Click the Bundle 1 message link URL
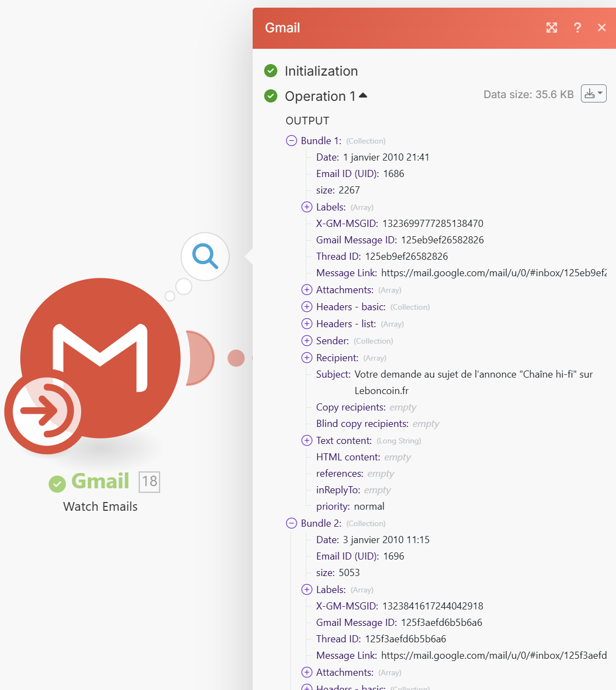 tap(494, 273)
